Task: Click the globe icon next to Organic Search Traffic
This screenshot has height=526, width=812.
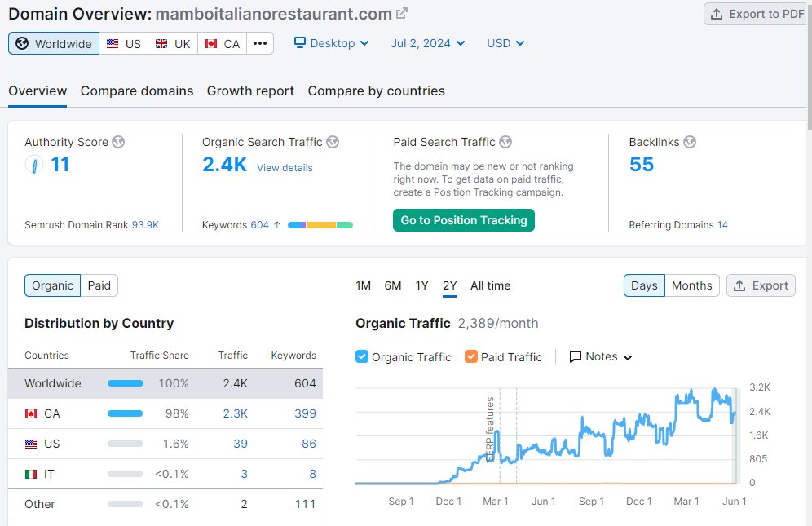Action: 333,142
